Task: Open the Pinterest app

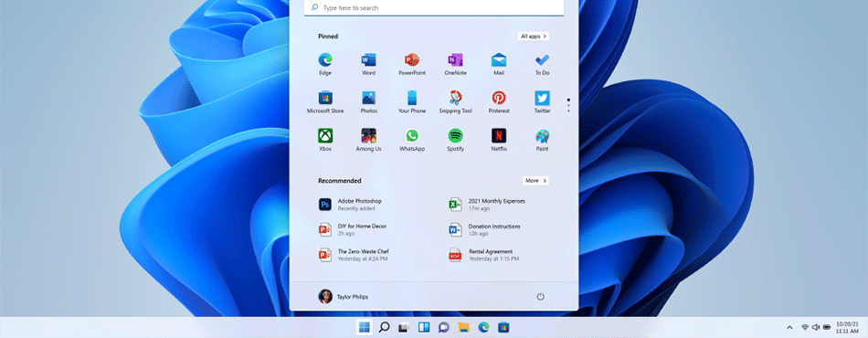Action: (499, 101)
